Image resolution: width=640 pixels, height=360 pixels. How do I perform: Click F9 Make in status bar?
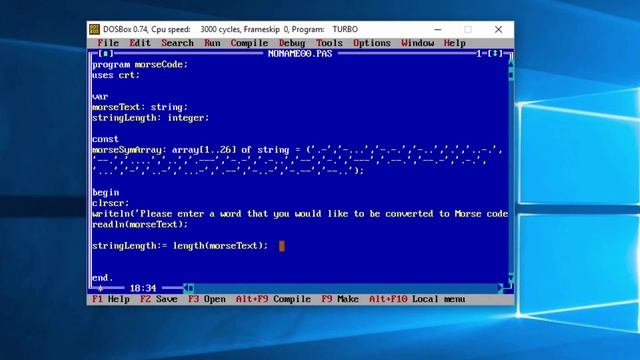[x=340, y=299]
